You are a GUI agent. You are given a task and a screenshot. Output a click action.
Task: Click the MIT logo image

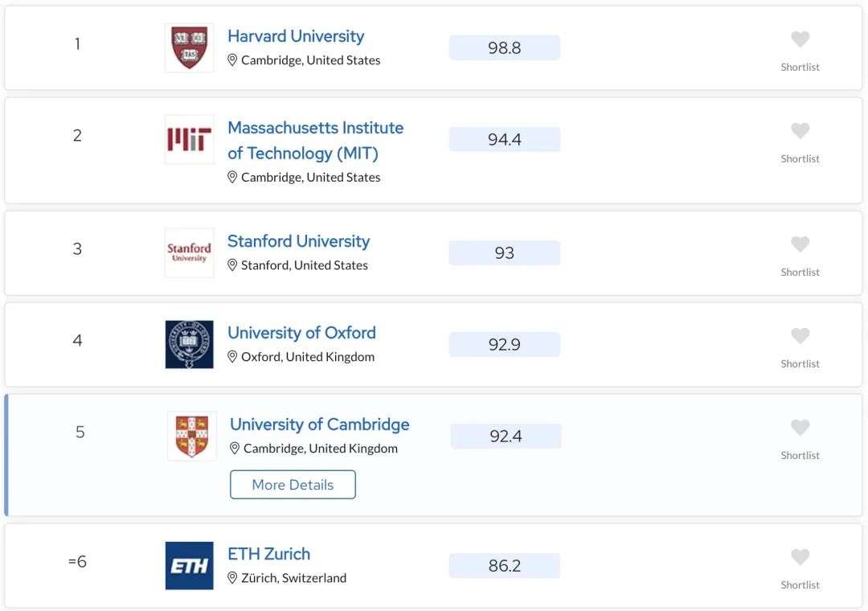pos(190,140)
